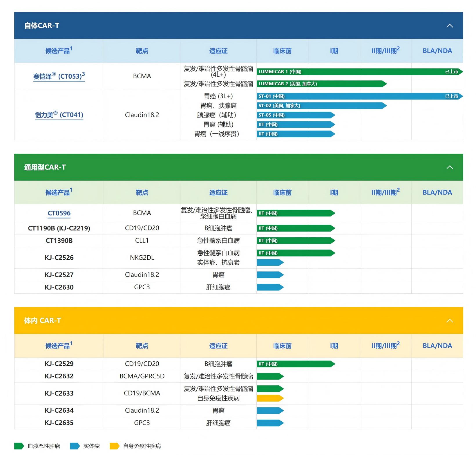Select the CT1190B (KJ-C2219) product name
This screenshot has height=455, width=476.
tap(59, 228)
